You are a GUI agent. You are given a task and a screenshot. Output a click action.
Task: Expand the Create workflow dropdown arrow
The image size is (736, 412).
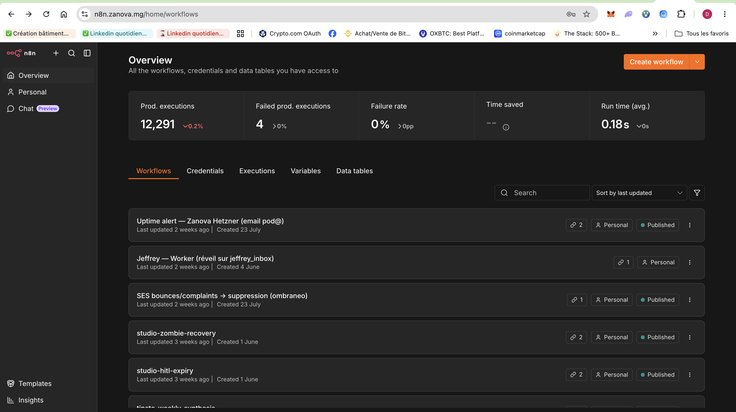tap(697, 61)
